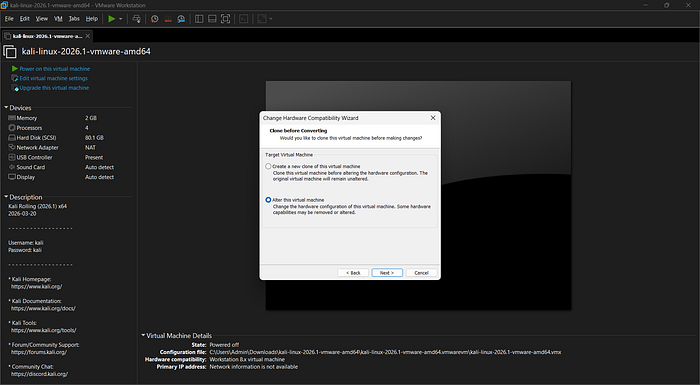Maximize the VMware Workstation window
Image resolution: width=700 pixels, height=385 pixels.
click(x=667, y=5)
